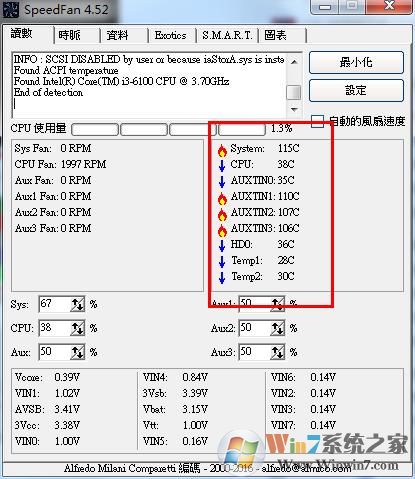Image resolution: width=415 pixels, height=479 pixels.
Task: Click the blue down arrow beside CPU temperature
Action: (222, 165)
